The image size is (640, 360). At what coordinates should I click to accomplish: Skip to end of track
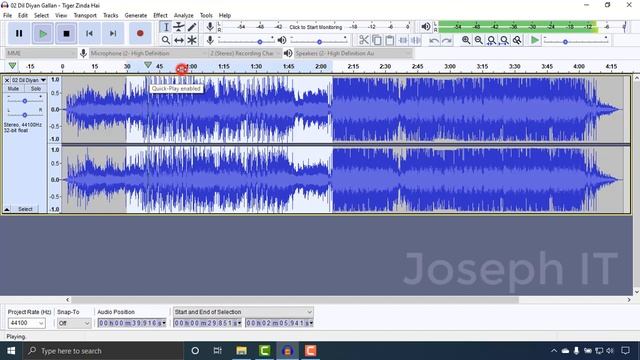(x=113, y=33)
